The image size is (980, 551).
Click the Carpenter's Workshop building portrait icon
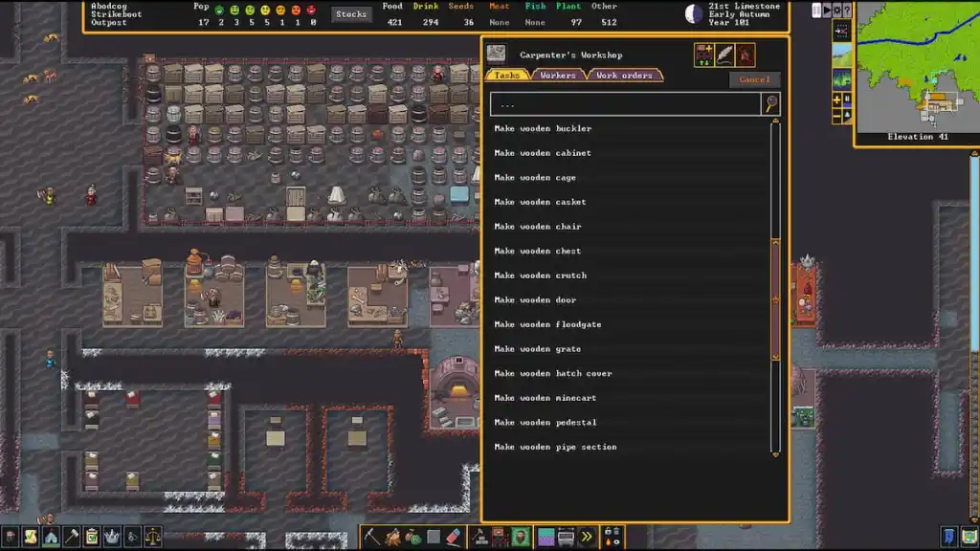click(x=497, y=54)
